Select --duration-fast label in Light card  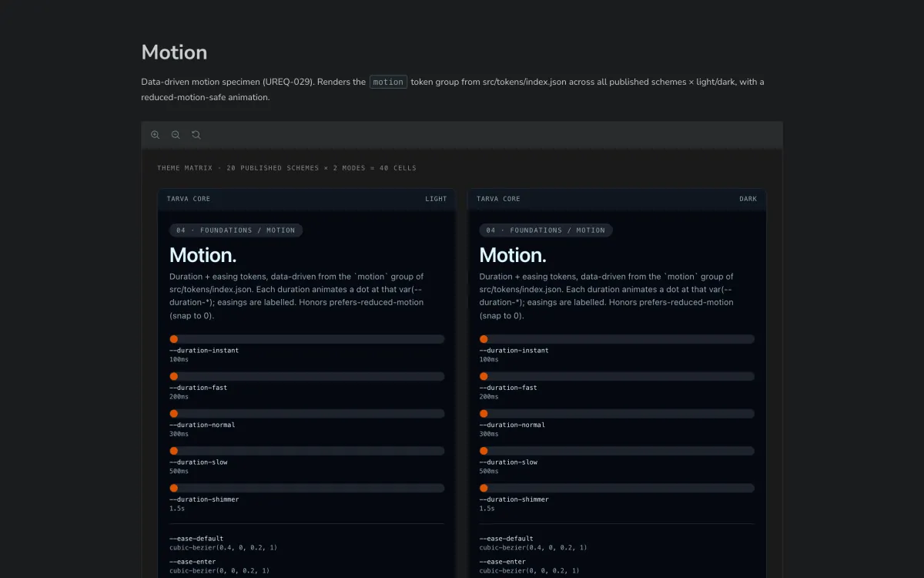(199, 388)
